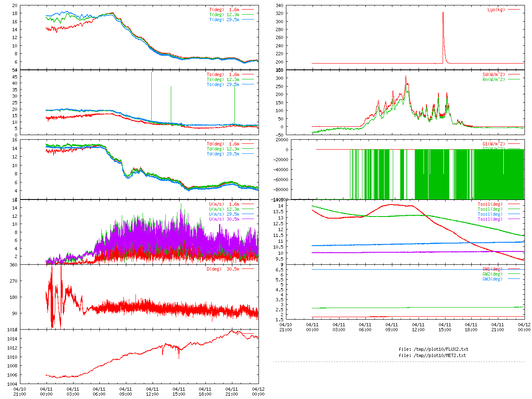Click the 04/10 21:00 label on left time axis
Image resolution: width=532 pixels, height=399 pixels.
[x=20, y=392]
